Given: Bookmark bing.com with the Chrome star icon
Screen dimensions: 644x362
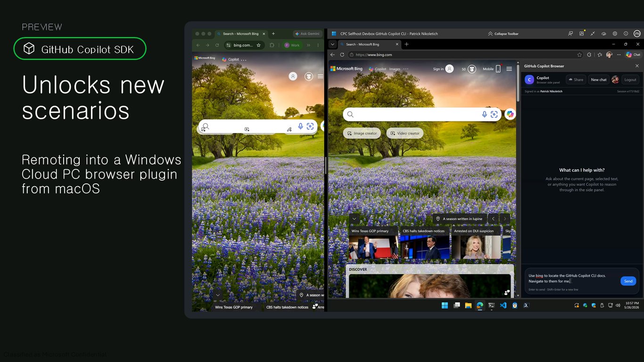Looking at the screenshot, I should click(x=258, y=45).
